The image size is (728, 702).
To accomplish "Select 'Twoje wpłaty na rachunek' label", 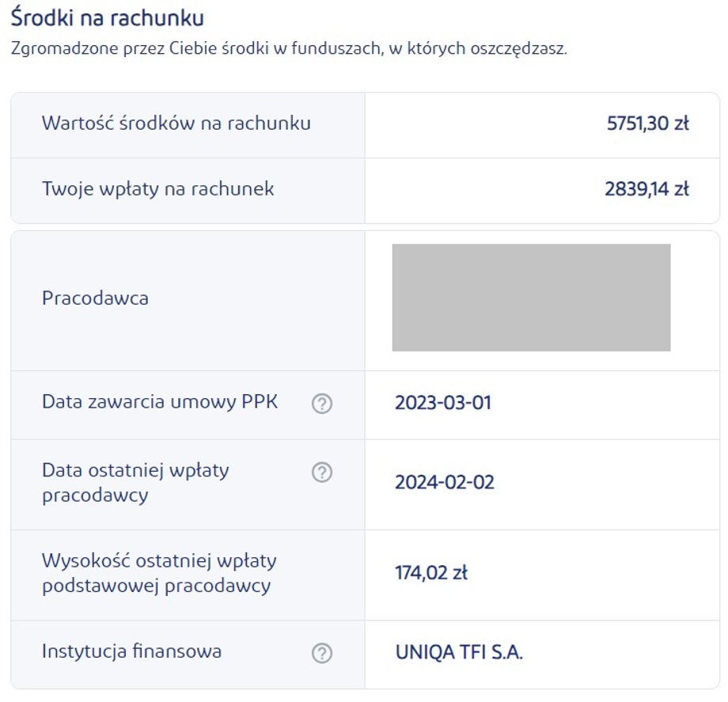I will pyautogui.click(x=157, y=189).
